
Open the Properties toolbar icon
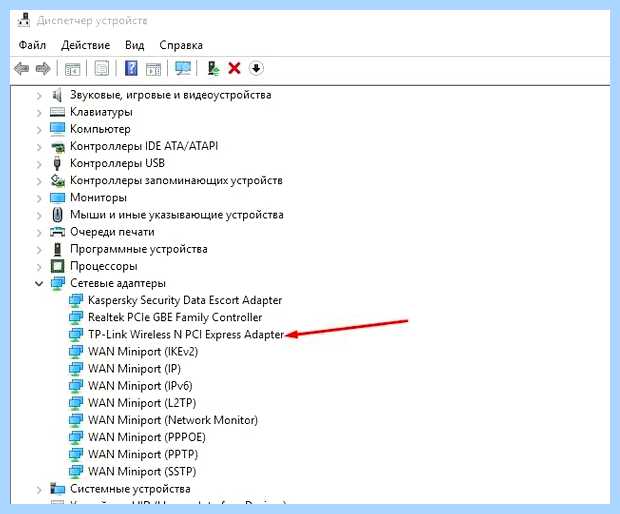(x=102, y=68)
